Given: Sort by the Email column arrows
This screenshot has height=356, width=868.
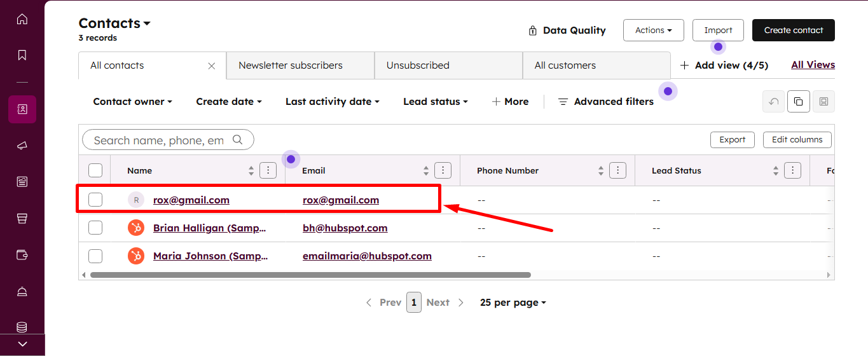Looking at the screenshot, I should pyautogui.click(x=426, y=170).
